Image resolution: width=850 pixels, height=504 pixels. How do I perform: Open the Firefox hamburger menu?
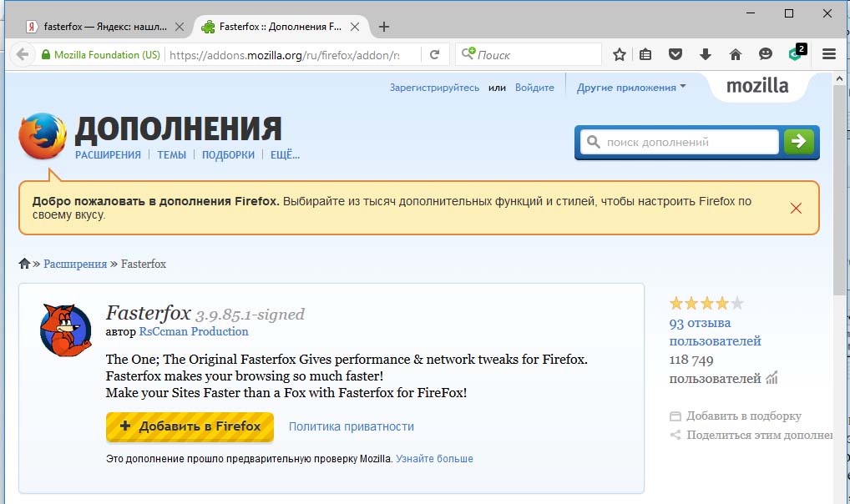[829, 55]
